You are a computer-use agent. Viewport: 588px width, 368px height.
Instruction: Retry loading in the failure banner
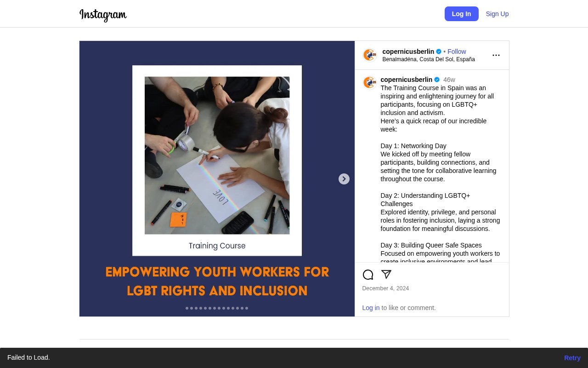pos(572,358)
